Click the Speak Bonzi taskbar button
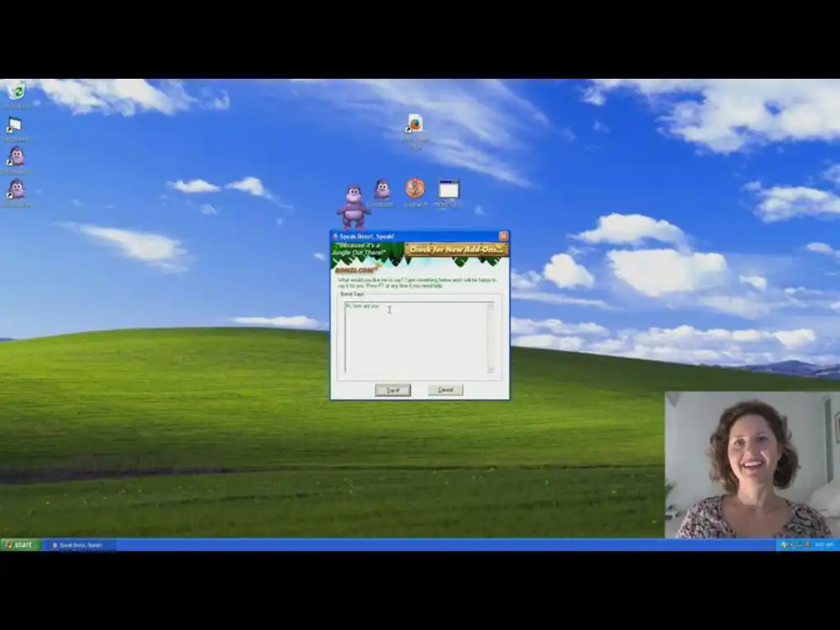The width and height of the screenshot is (840, 630). [x=80, y=546]
